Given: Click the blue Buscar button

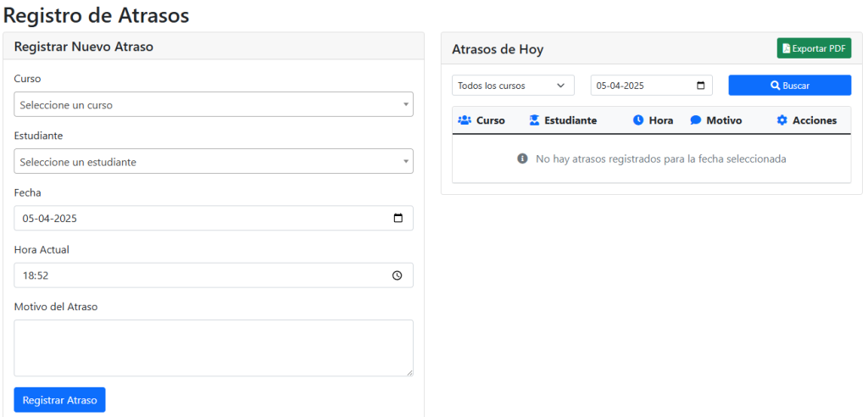Looking at the screenshot, I should (x=789, y=86).
